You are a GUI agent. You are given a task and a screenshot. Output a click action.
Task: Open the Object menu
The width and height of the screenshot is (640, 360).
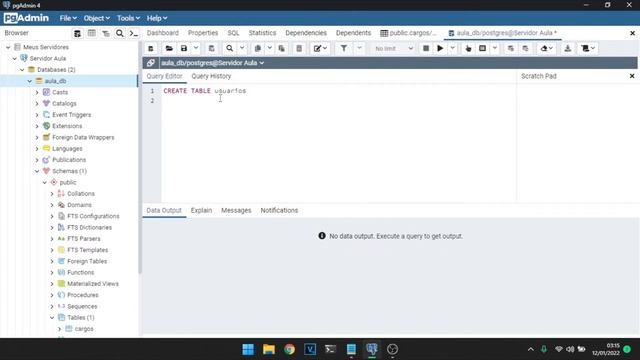[96, 18]
